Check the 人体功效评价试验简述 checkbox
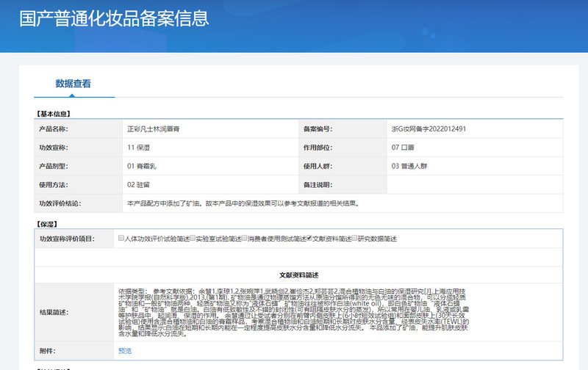 [122, 239]
